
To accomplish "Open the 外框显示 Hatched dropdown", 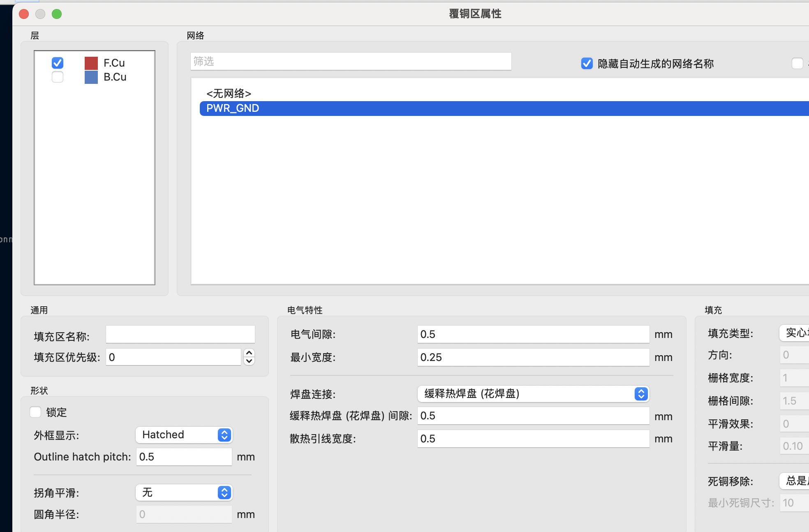I will click(x=184, y=435).
